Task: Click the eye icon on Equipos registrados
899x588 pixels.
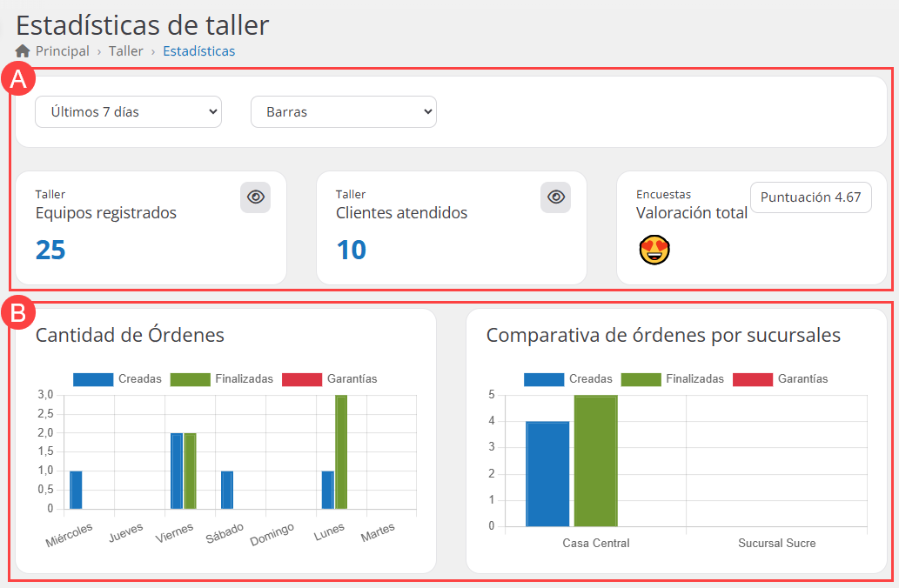Action: [x=255, y=197]
